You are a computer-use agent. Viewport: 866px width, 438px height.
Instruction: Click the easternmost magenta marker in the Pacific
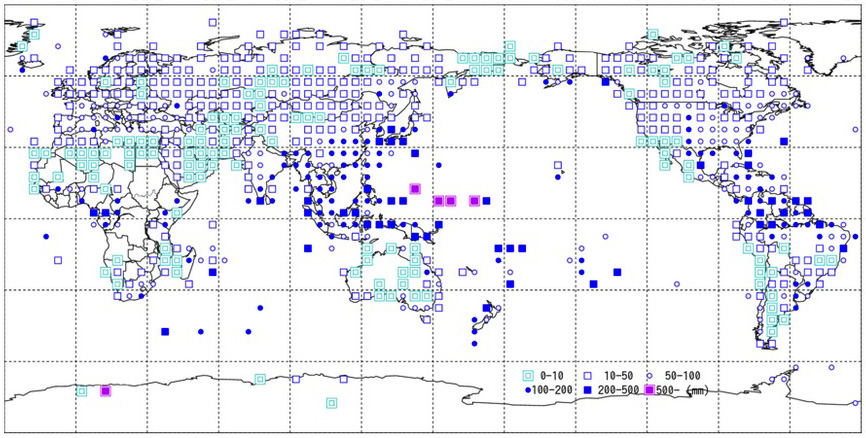(x=474, y=201)
